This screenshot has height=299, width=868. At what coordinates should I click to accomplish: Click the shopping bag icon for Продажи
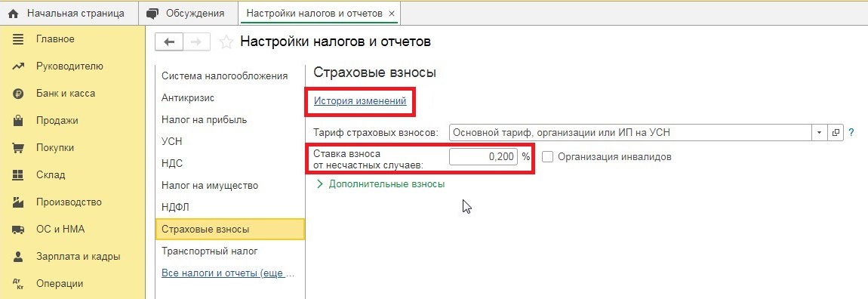click(x=18, y=121)
